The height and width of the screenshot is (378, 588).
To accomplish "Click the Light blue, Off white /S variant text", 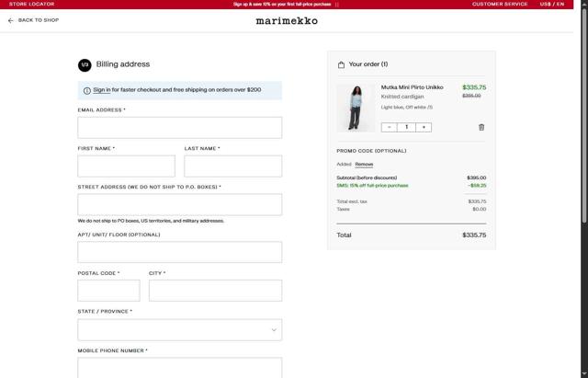I will point(407,107).
